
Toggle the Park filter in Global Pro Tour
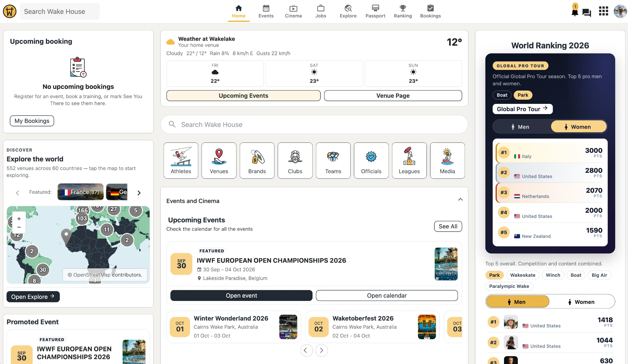523,95
